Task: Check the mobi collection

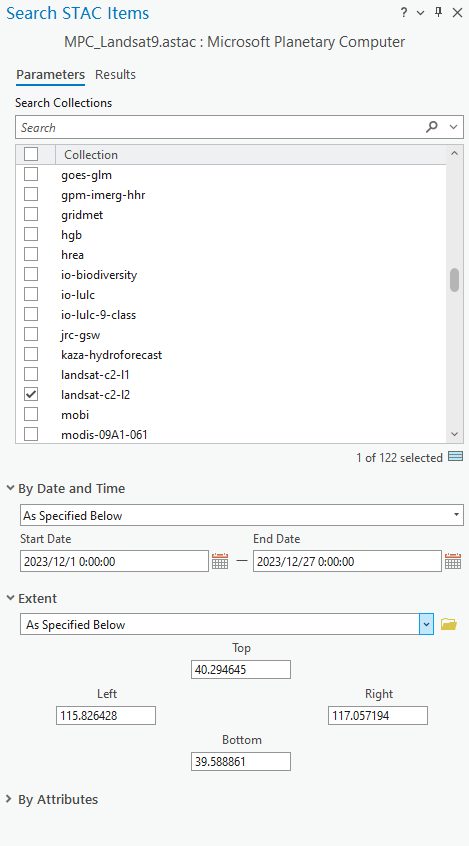Action: tap(31, 414)
